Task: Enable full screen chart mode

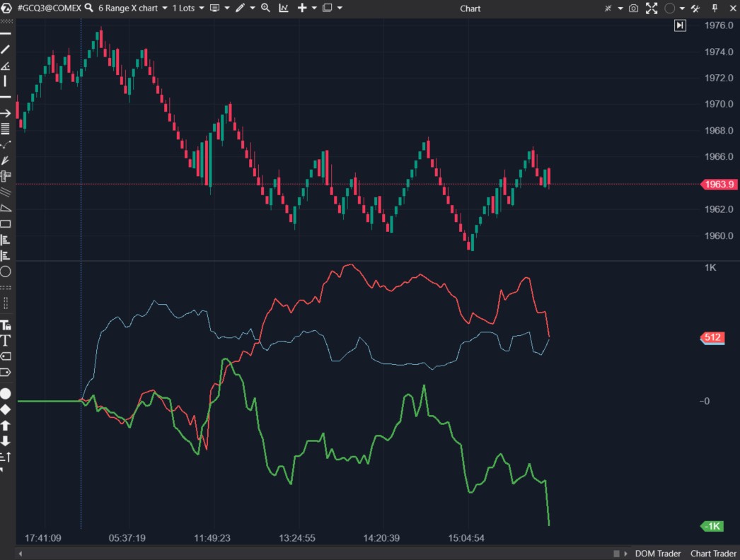Action: tap(652, 8)
